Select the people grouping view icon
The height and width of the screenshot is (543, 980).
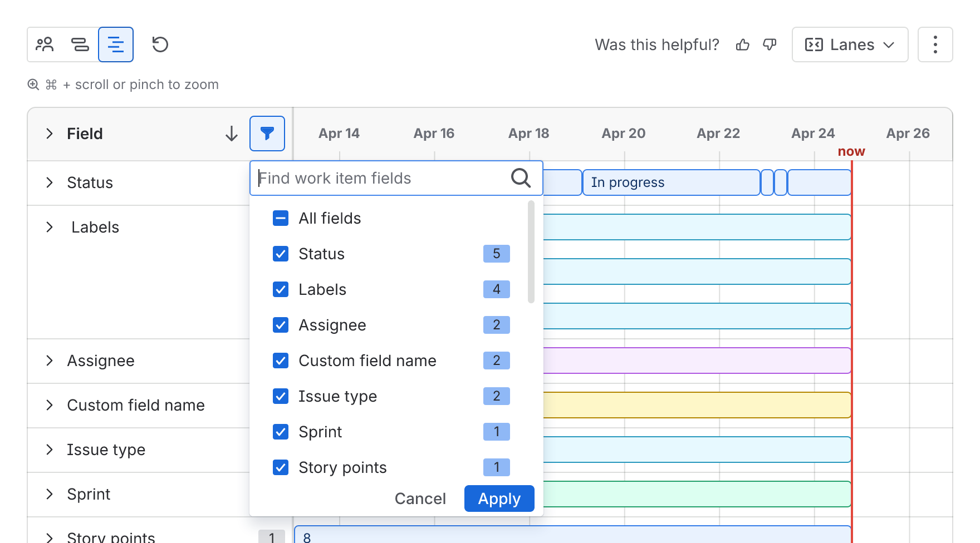pos(45,45)
